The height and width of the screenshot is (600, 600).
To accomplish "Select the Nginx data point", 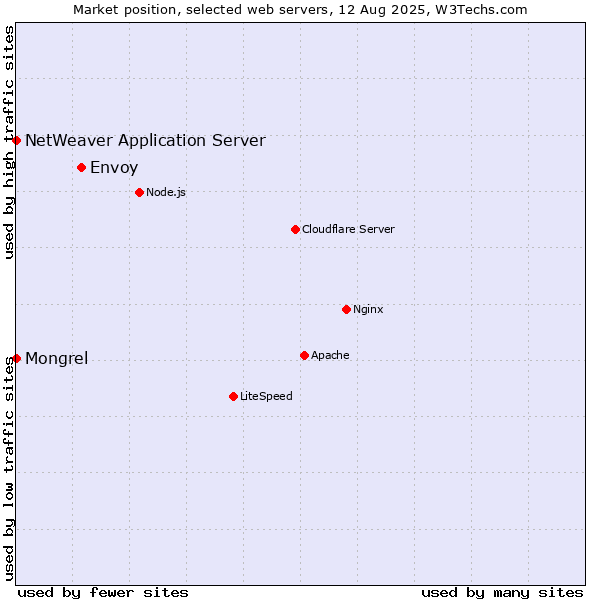I will 347,310.
